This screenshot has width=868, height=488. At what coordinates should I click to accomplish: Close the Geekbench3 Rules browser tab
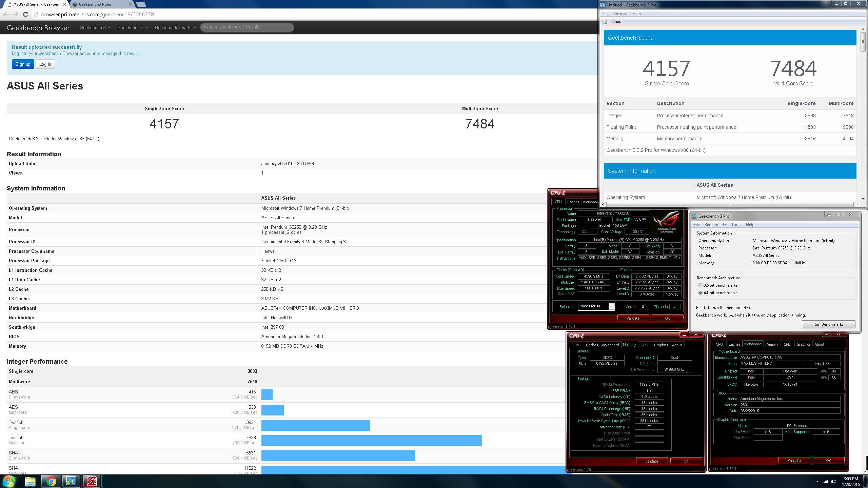[130, 4]
